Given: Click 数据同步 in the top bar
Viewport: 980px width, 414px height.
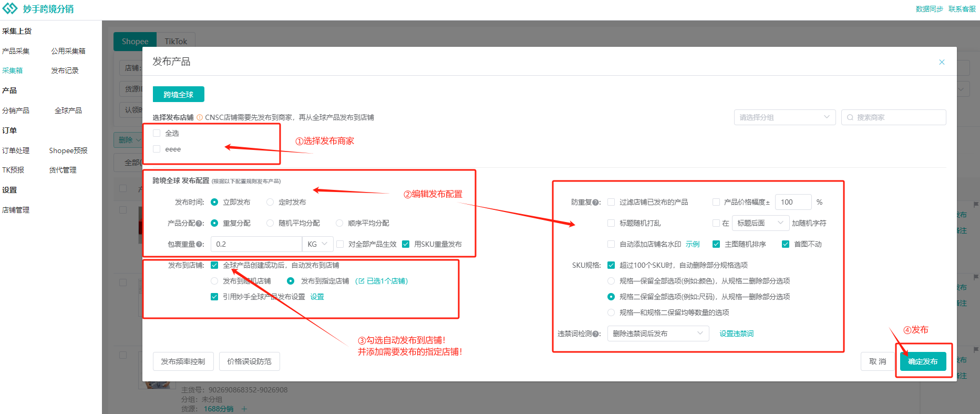Looking at the screenshot, I should coord(929,9).
